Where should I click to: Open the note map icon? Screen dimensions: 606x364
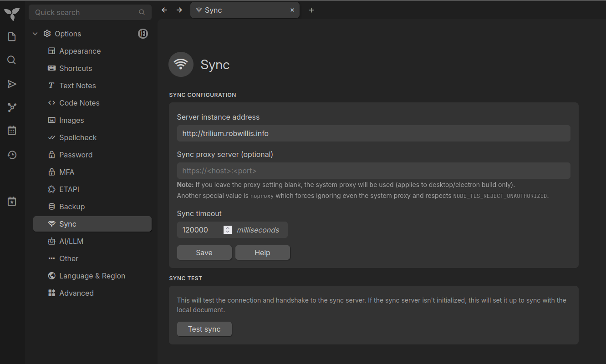point(12,107)
